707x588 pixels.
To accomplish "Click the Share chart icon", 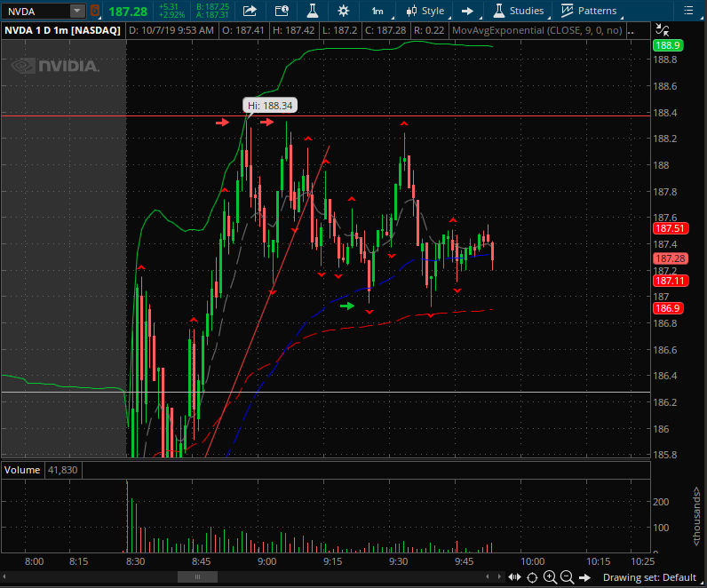I will coord(250,11).
